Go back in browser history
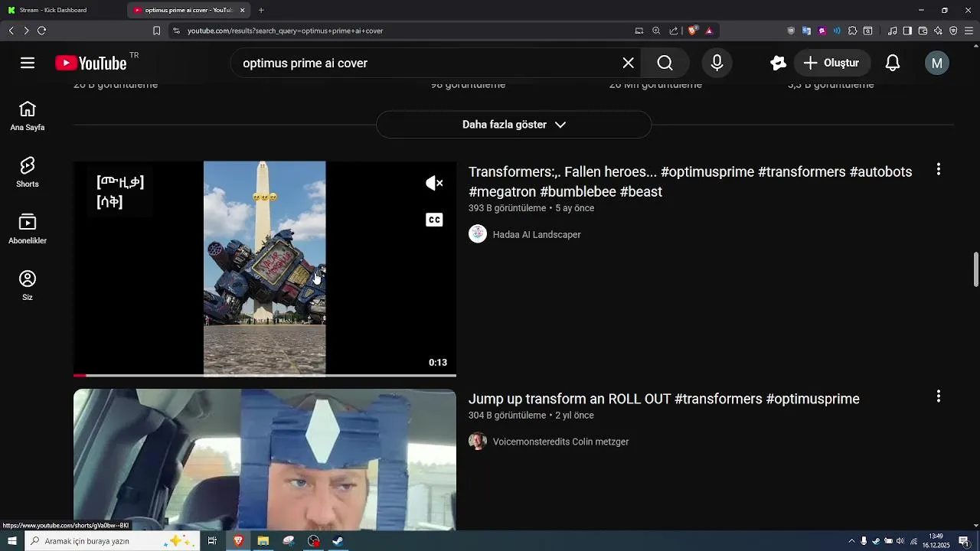Screen dimensions: 980x551 pyautogui.click(x=11, y=31)
